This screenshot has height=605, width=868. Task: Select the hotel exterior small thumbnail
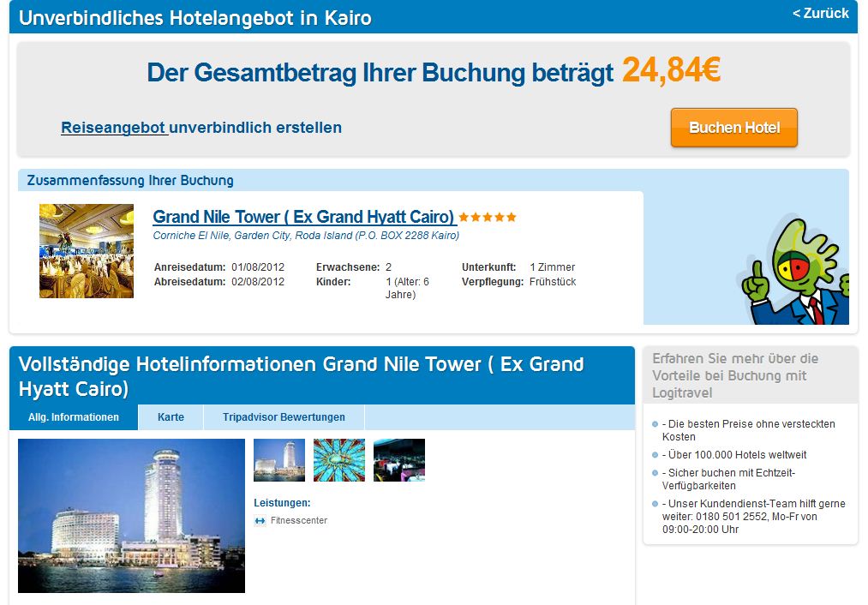point(279,460)
